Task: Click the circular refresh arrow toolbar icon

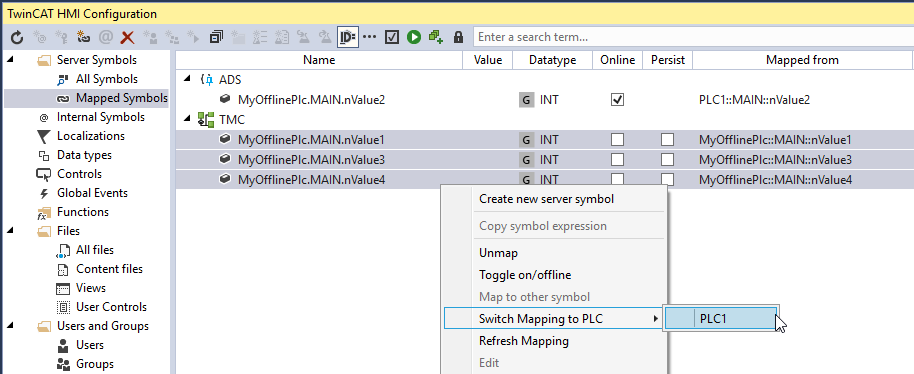Action: pos(17,37)
